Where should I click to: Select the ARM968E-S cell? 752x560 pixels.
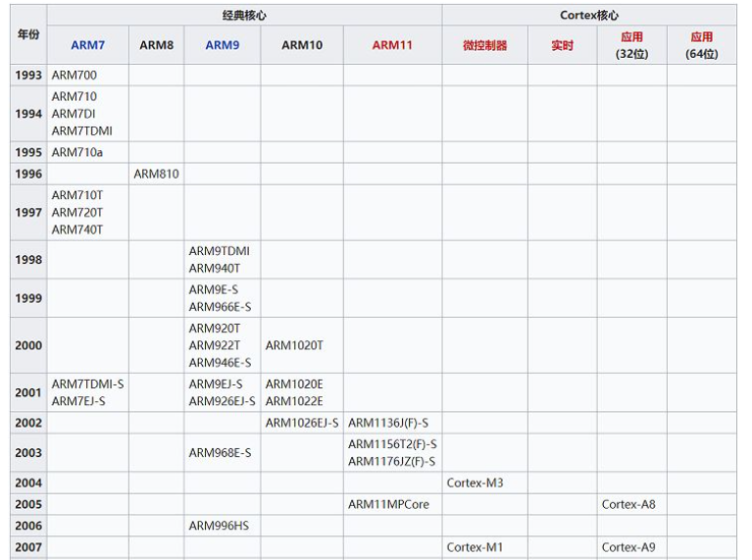tap(221, 453)
